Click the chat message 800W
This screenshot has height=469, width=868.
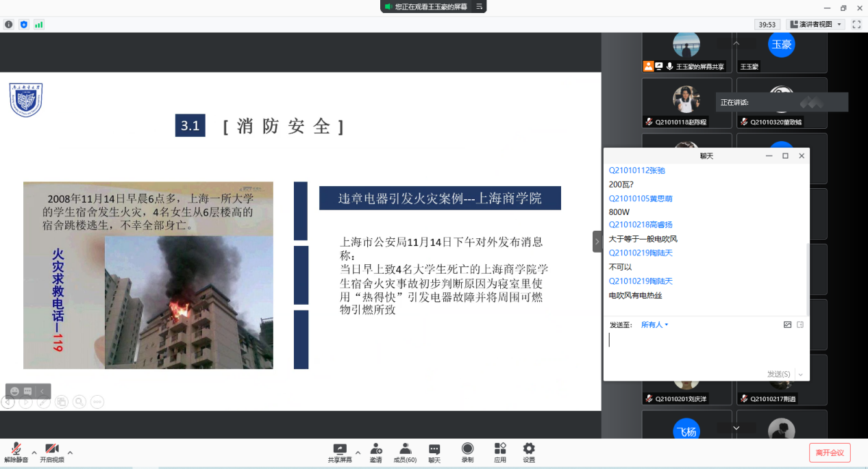click(619, 212)
